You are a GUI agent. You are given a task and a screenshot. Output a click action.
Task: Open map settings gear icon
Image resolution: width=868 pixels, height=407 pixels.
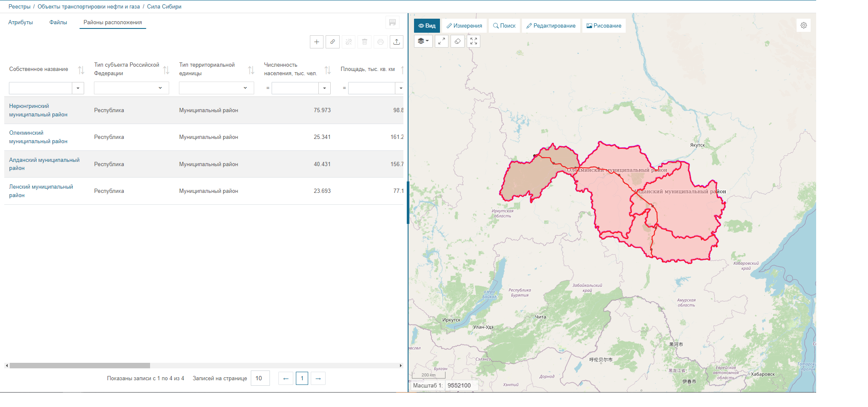click(x=803, y=25)
